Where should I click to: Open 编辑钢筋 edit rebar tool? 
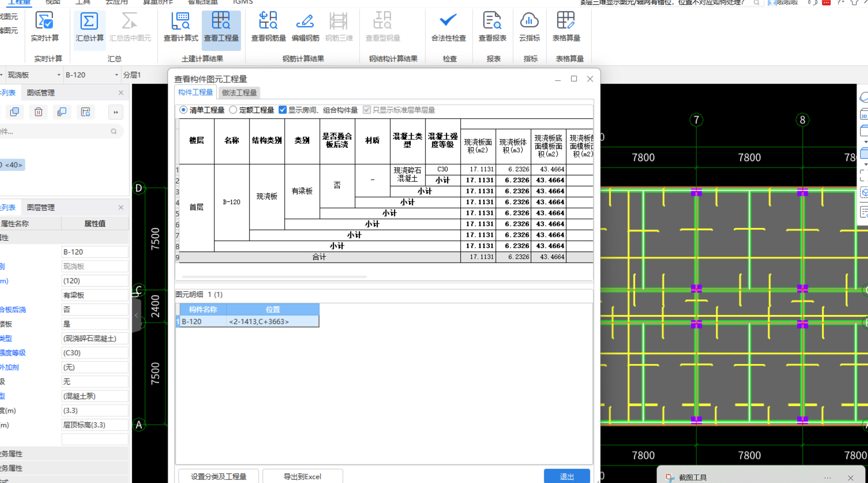click(x=305, y=27)
